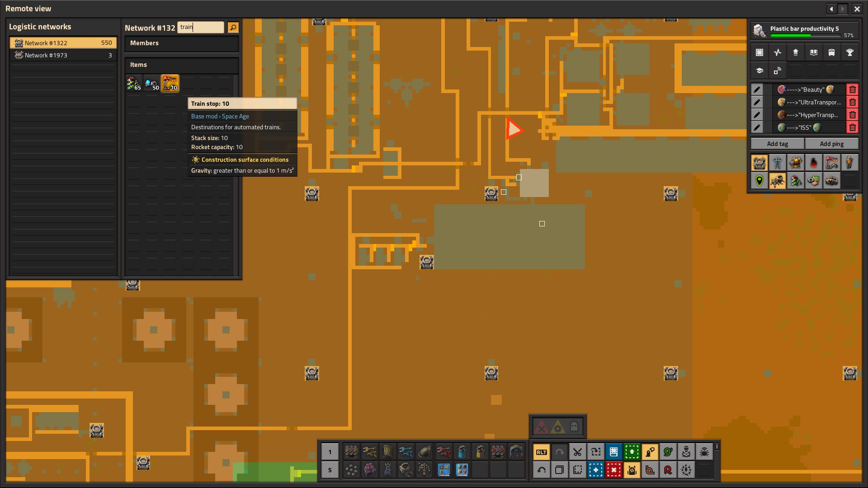Toggle electric pole network map overlay
Screen dimensions: 868x488
(x=778, y=163)
